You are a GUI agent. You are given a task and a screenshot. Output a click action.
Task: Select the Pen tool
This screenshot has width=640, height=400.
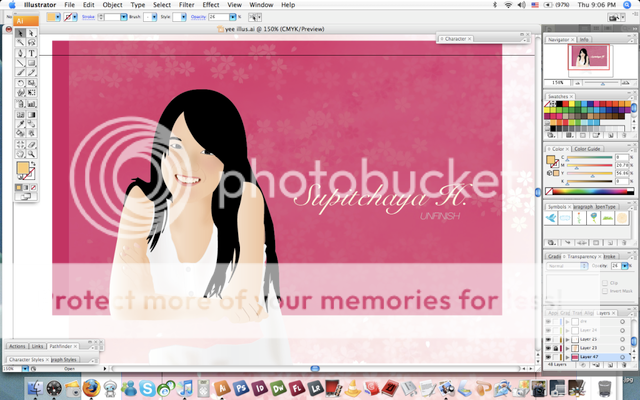pos(20,53)
